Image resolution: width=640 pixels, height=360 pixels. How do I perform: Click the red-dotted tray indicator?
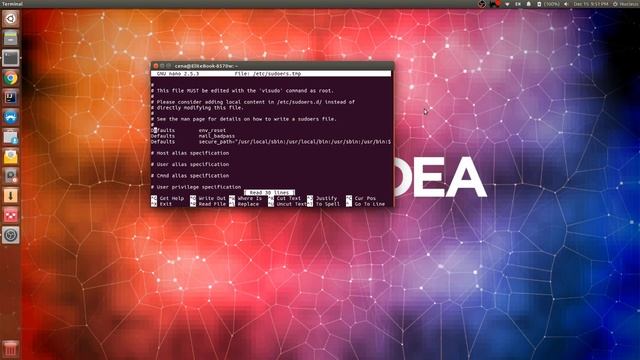pyautogui.click(x=495, y=4)
